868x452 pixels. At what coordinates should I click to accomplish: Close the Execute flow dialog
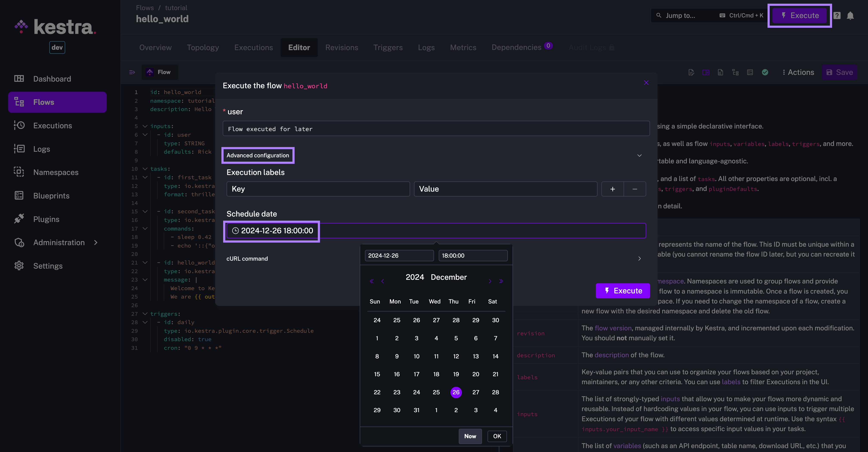tap(646, 83)
